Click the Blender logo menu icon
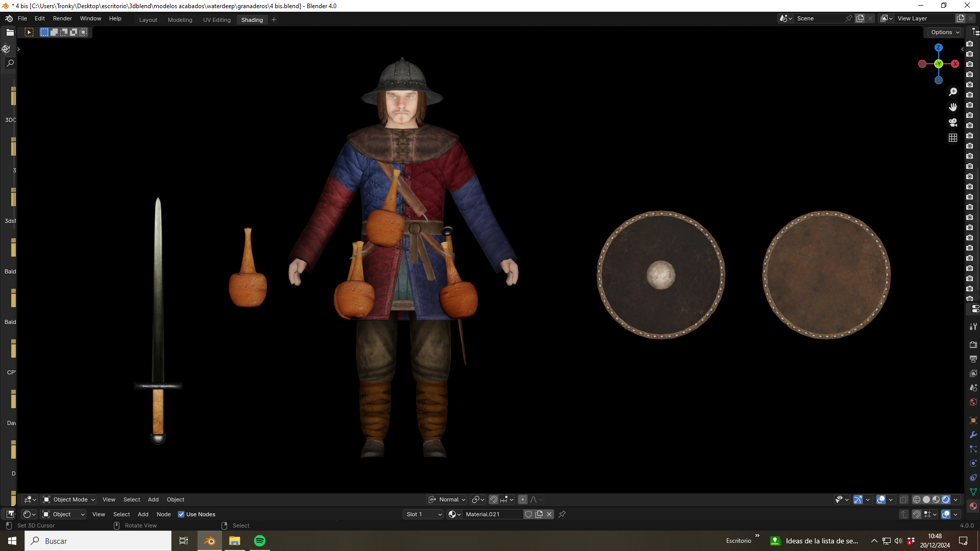The width and height of the screenshot is (980, 551). click(9, 18)
